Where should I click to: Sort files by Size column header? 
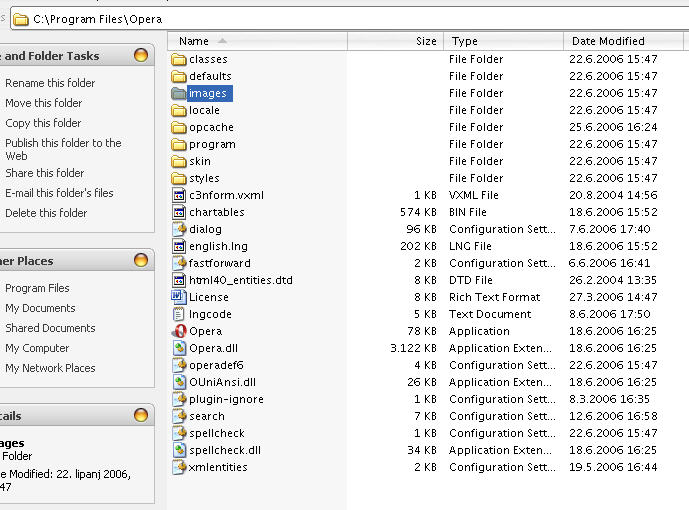click(425, 41)
